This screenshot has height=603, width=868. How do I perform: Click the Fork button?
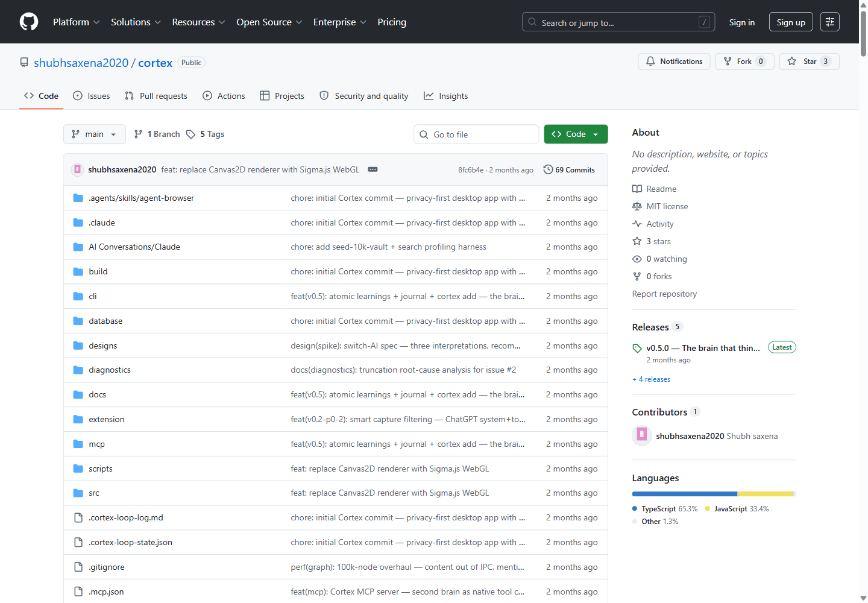tap(744, 62)
